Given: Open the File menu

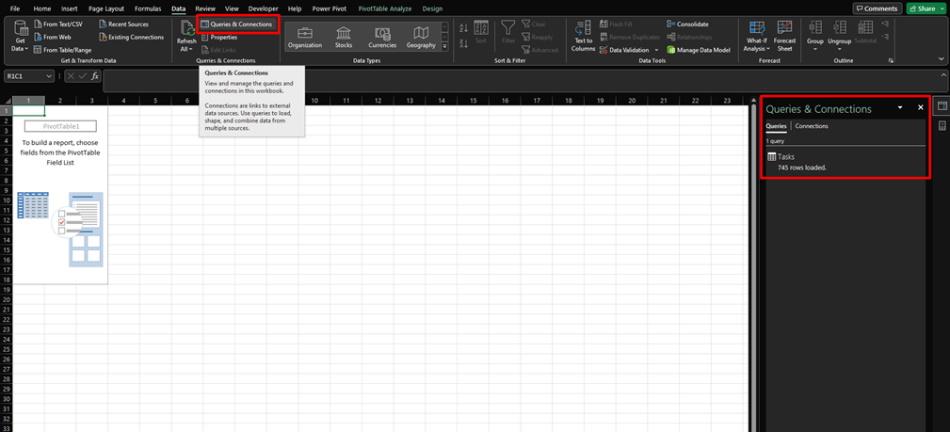Looking at the screenshot, I should point(15,8).
